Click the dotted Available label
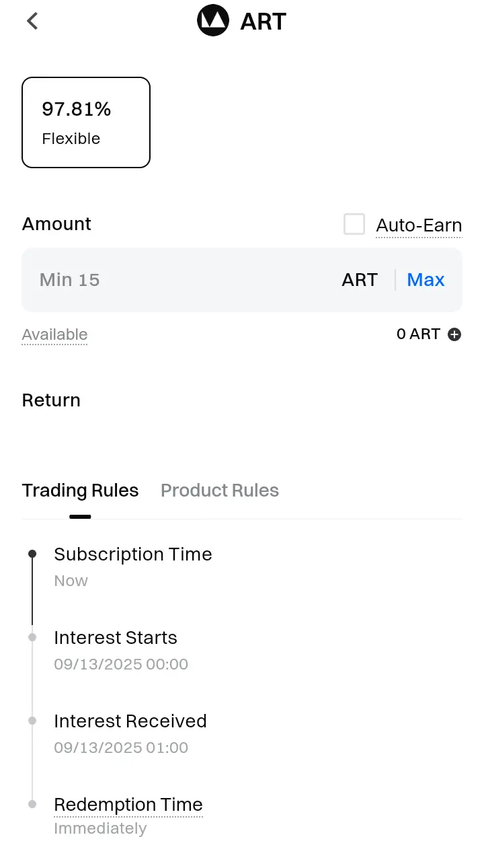 (x=54, y=335)
